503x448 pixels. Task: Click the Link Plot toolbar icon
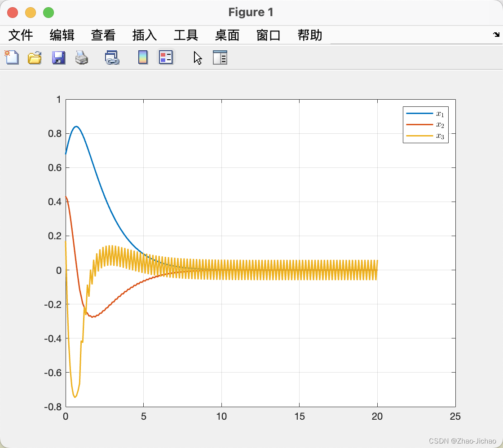pos(112,58)
